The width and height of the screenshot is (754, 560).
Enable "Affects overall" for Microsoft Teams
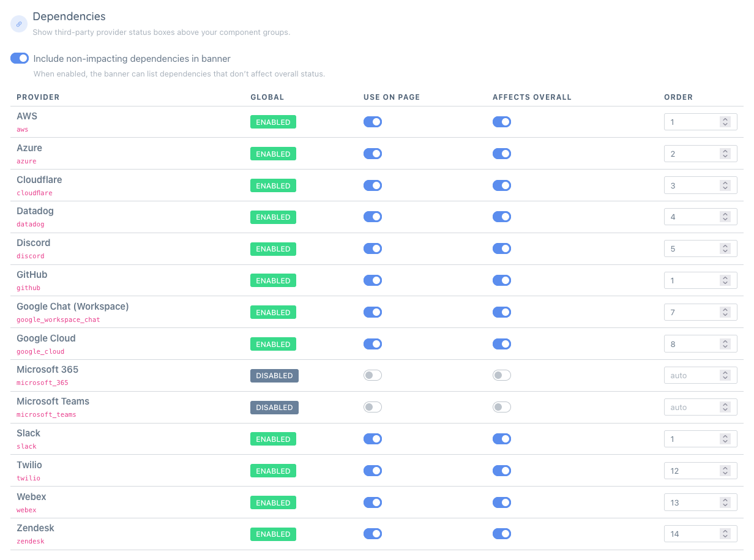(x=502, y=407)
